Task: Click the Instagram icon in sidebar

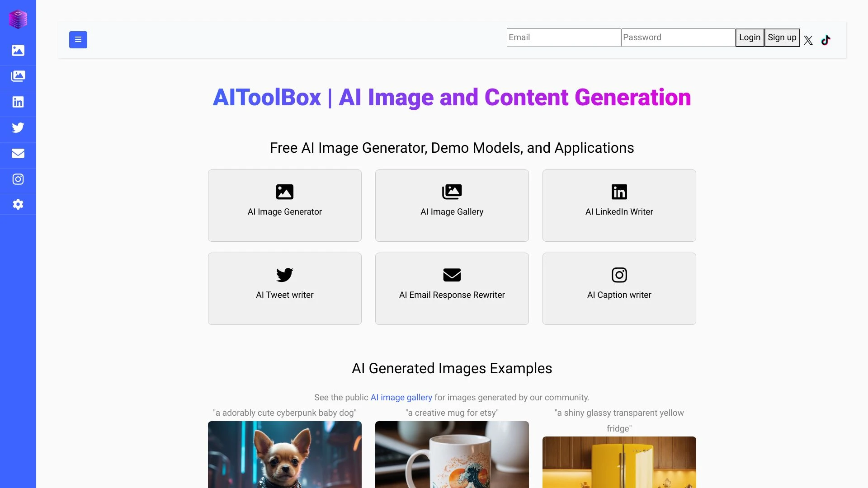Action: 18,179
